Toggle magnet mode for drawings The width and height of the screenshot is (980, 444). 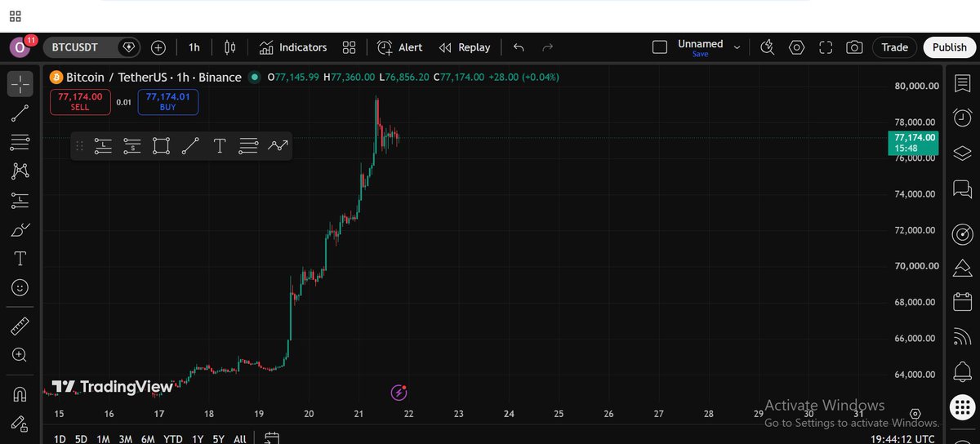[20, 394]
